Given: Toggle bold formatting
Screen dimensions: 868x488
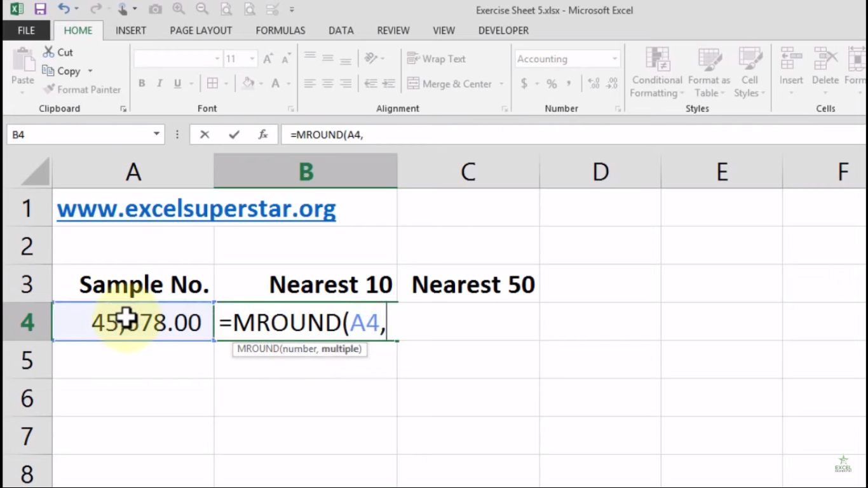Looking at the screenshot, I should (142, 83).
